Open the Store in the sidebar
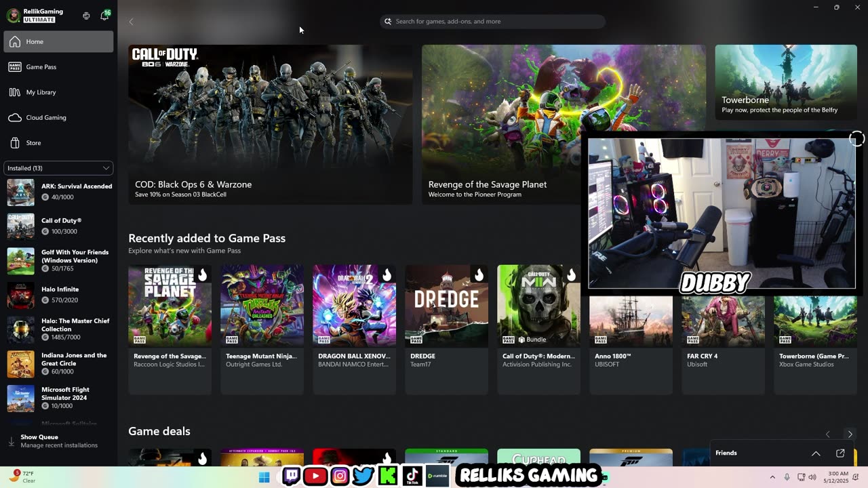This screenshot has height=488, width=868. pyautogui.click(x=58, y=143)
